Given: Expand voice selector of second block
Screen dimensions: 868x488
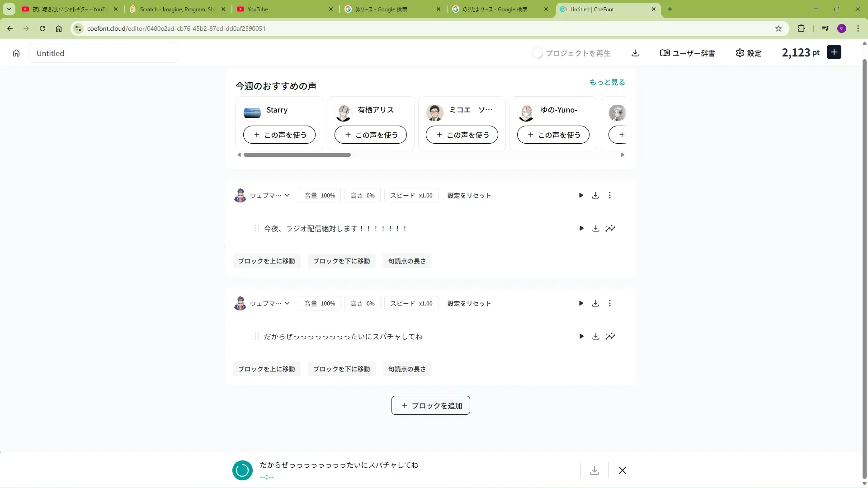Looking at the screenshot, I should click(x=287, y=304).
